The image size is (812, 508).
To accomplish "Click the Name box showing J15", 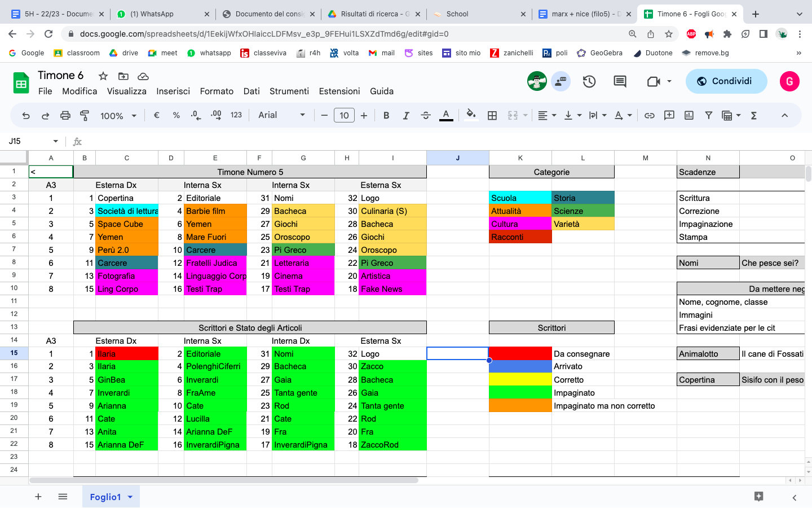I will point(33,141).
